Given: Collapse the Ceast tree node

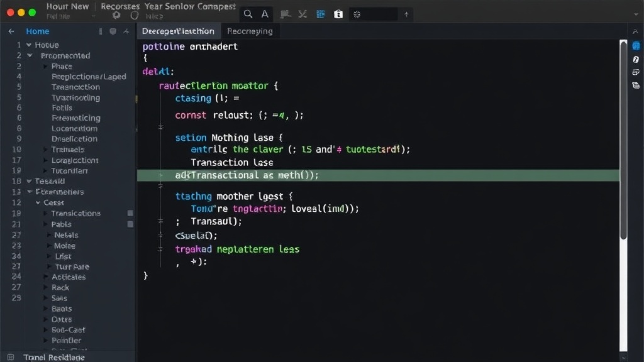Looking at the screenshot, I should coord(38,202).
